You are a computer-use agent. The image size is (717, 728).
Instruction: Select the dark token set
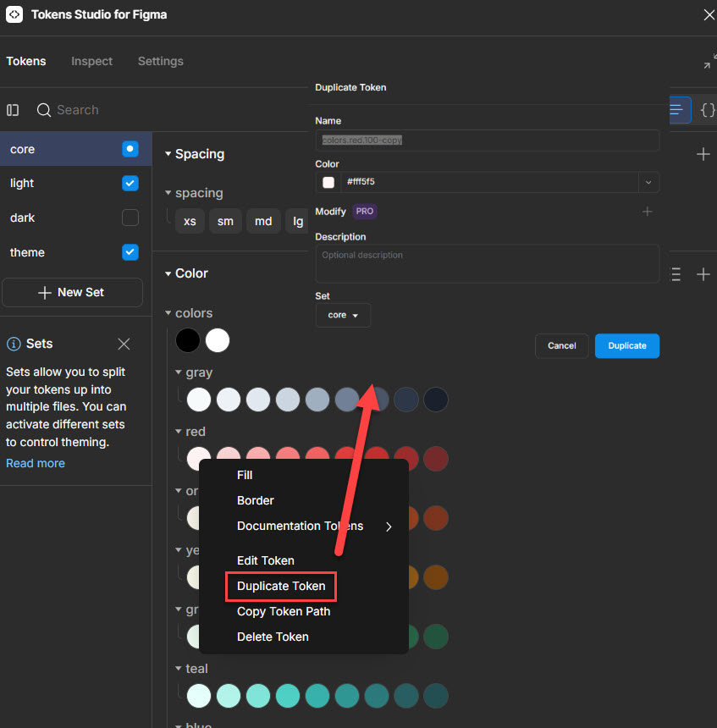pyautogui.click(x=22, y=218)
